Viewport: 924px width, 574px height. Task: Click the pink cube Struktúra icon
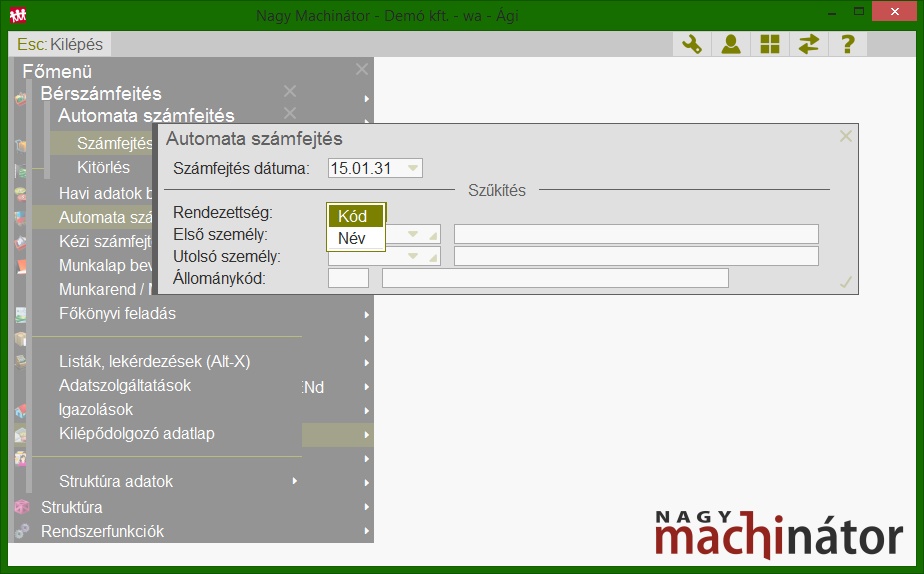[x=22, y=507]
